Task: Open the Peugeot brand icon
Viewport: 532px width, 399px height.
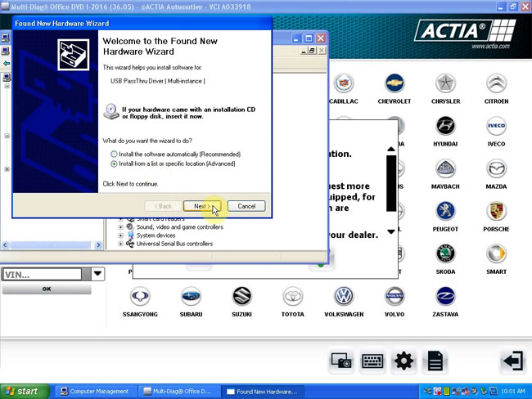Action: pyautogui.click(x=445, y=211)
